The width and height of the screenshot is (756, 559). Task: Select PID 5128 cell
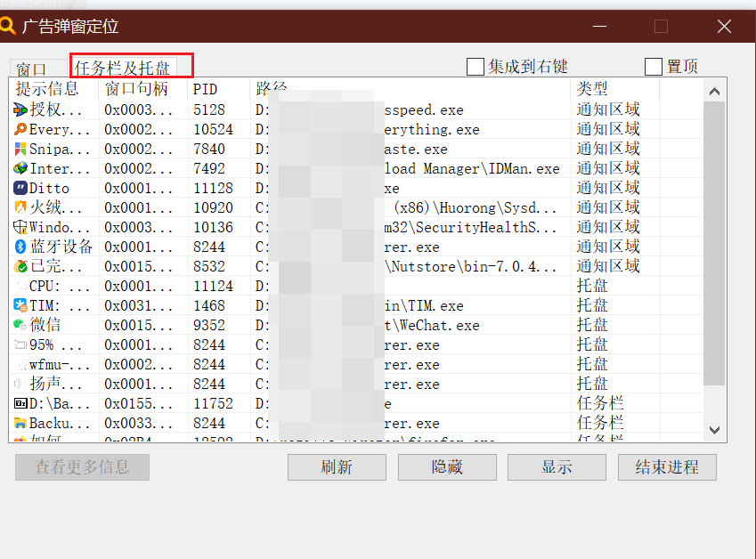(x=209, y=109)
